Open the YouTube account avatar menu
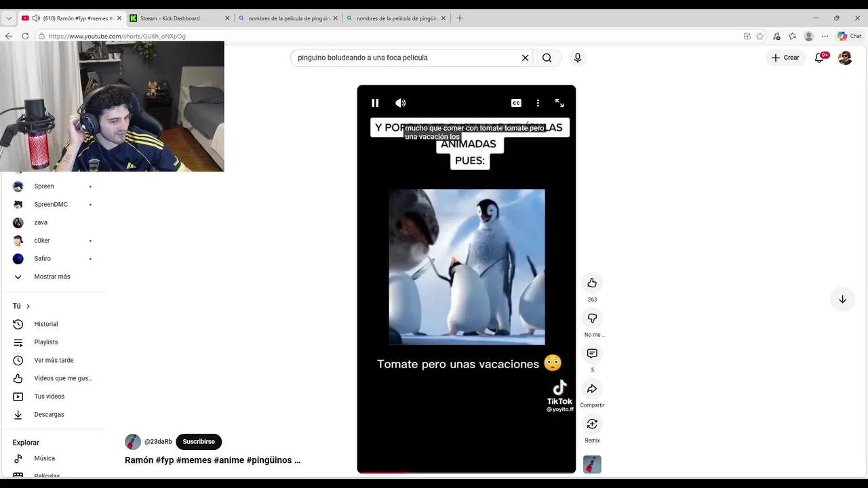This screenshot has height=488, width=868. click(845, 58)
